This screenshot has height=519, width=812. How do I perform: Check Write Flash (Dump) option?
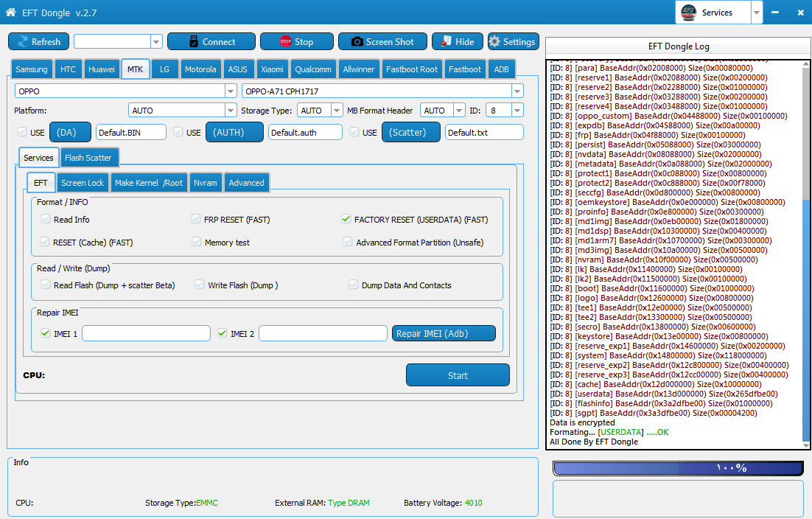tap(200, 285)
